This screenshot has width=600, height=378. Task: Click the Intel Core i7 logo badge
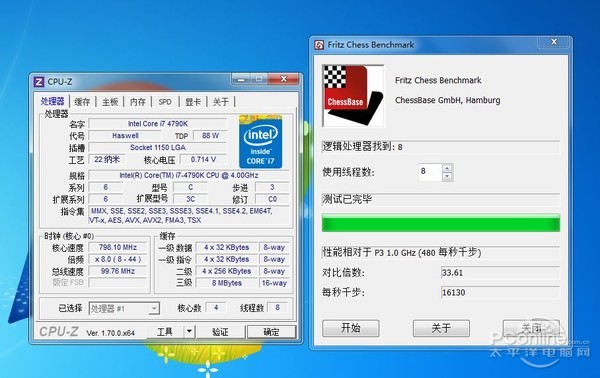[261, 142]
